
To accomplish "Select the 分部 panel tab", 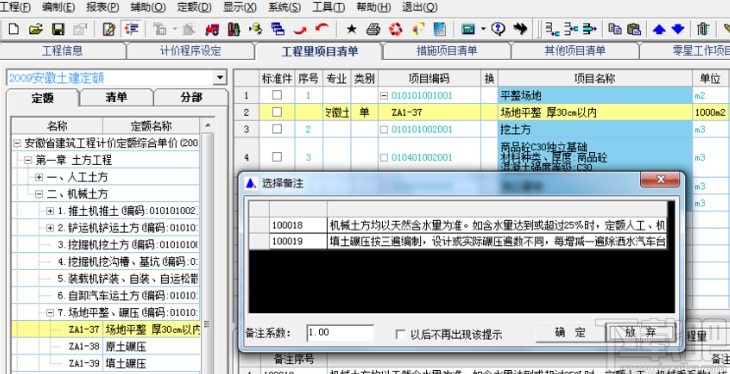I will pos(191,97).
